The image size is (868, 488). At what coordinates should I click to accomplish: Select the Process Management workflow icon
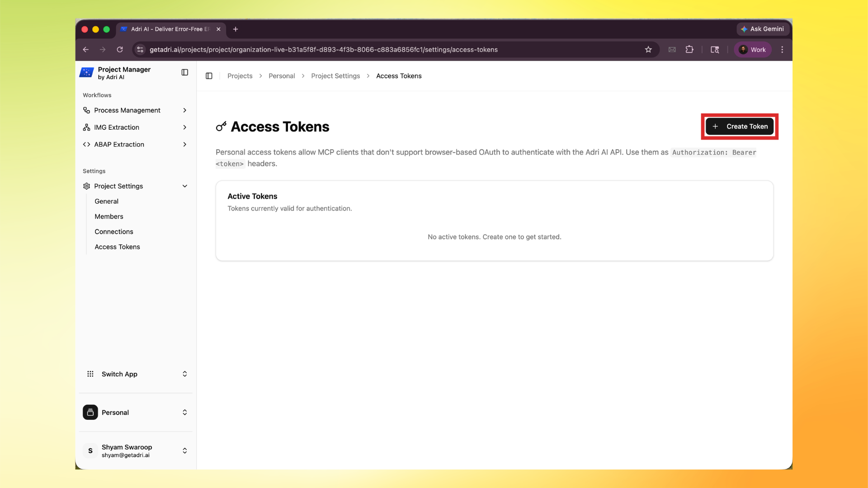[86, 110]
